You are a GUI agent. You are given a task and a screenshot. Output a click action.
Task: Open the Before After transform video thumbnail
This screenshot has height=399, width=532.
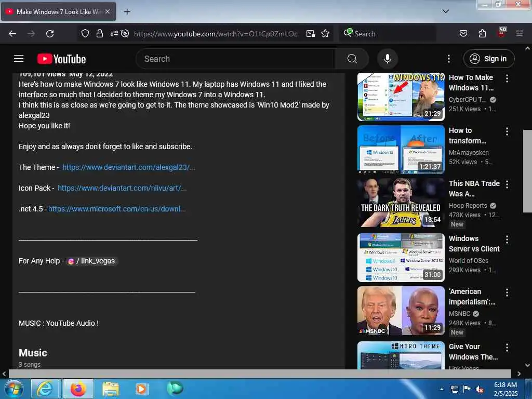tap(401, 149)
